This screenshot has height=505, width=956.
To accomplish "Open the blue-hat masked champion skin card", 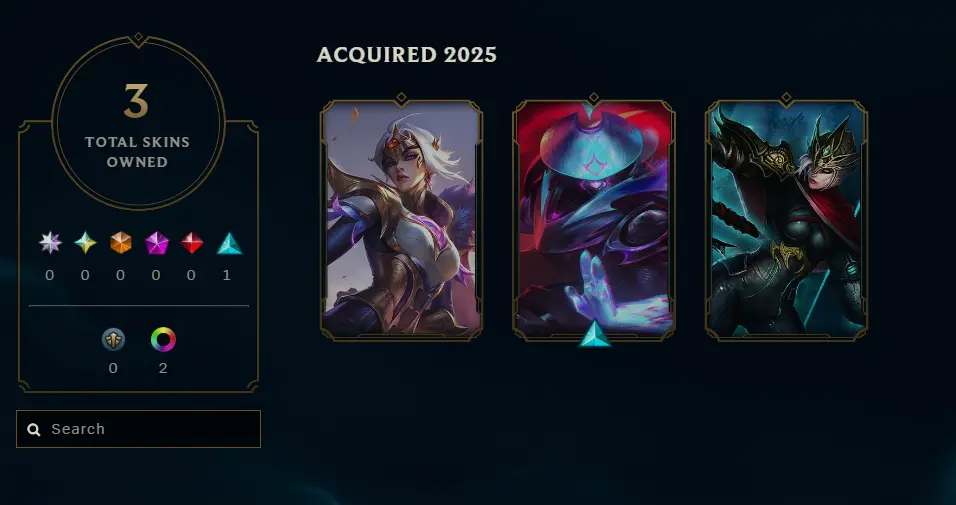I will tap(594, 220).
